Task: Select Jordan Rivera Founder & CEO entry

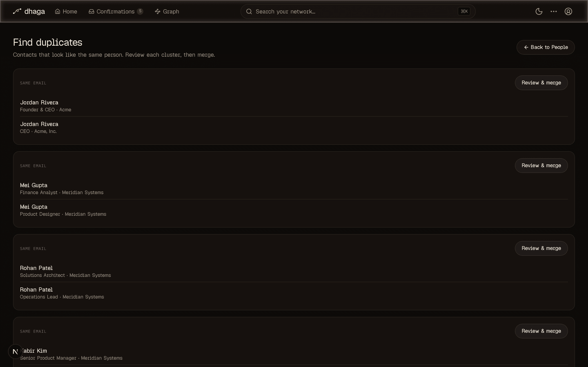Action: pyautogui.click(x=294, y=106)
